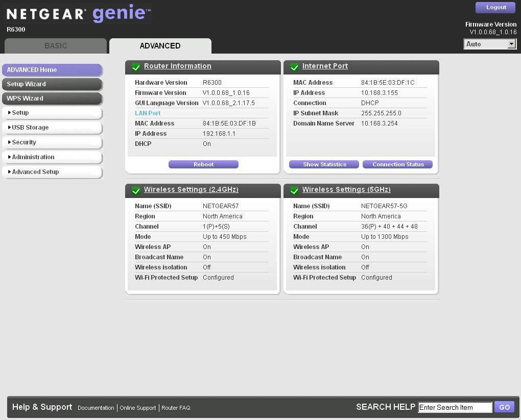Switch to the BASIC tab
Image resolution: width=521 pixels, height=420 pixels.
[x=56, y=46]
